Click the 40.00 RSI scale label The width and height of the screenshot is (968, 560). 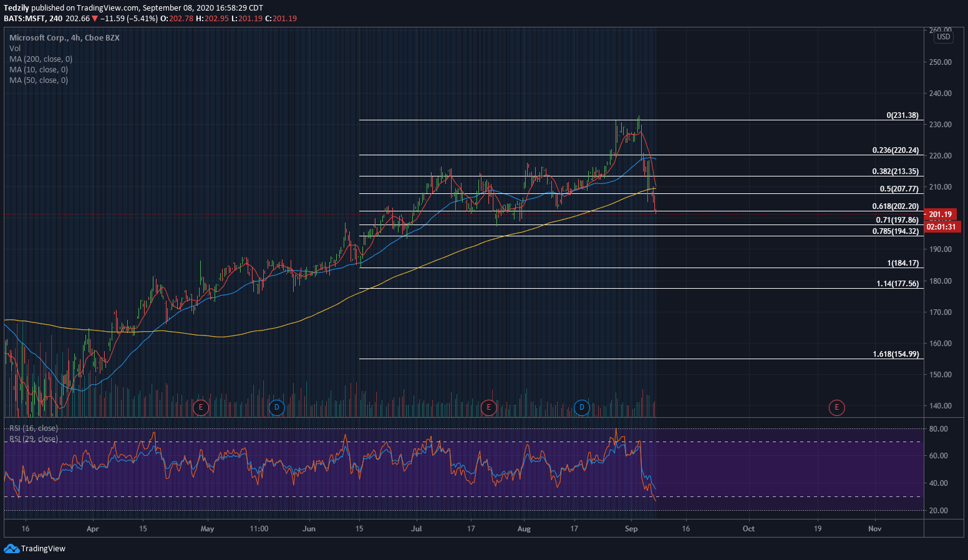click(939, 483)
